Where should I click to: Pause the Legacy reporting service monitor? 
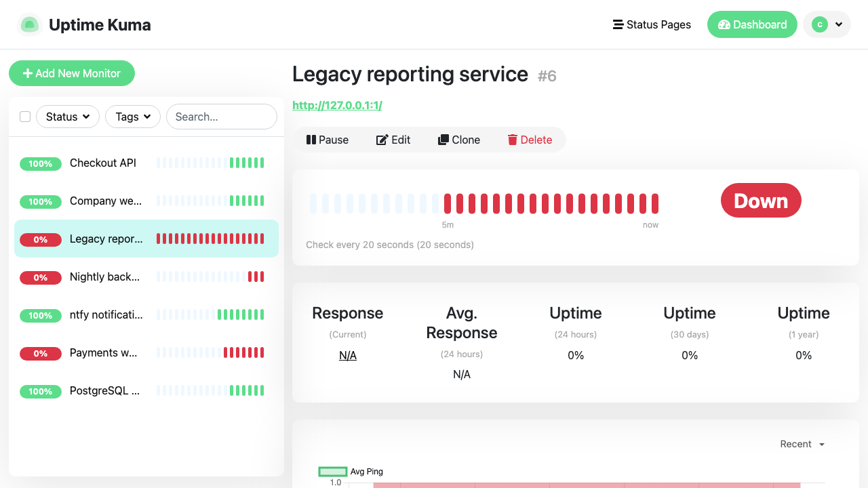(328, 140)
